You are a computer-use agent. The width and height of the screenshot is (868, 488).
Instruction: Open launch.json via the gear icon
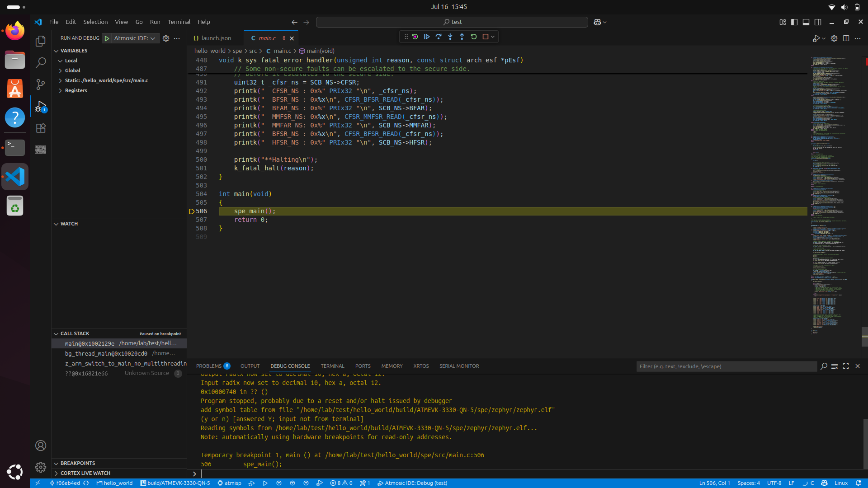[x=166, y=38]
